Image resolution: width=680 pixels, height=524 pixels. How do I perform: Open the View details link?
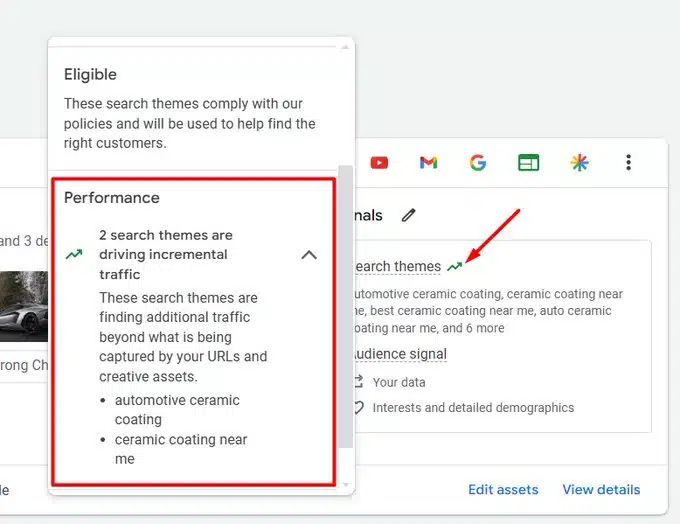tap(601, 489)
